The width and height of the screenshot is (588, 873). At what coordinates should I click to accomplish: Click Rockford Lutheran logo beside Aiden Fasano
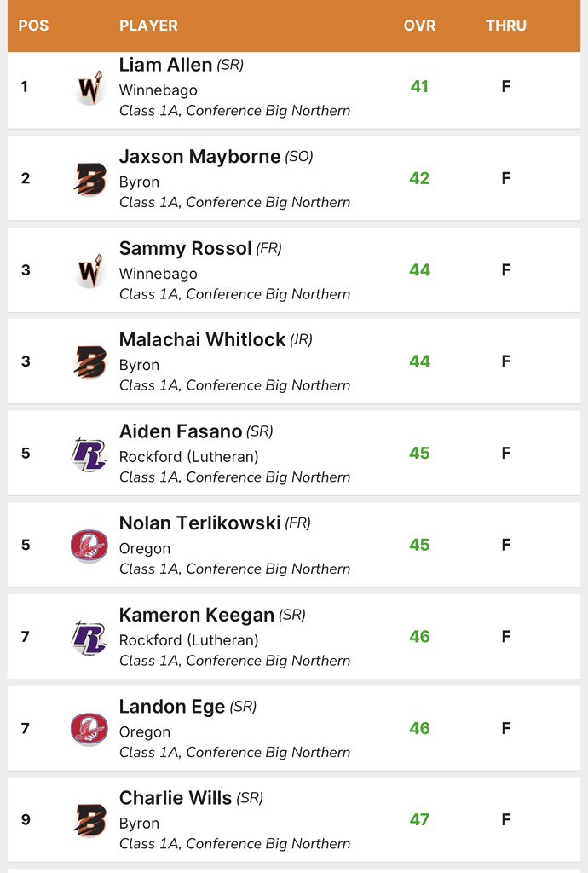pos(89,454)
